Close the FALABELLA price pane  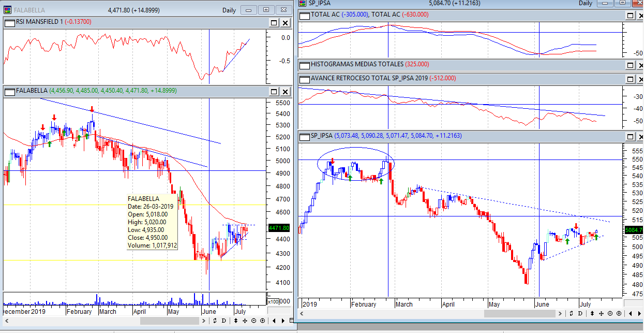coord(285,92)
